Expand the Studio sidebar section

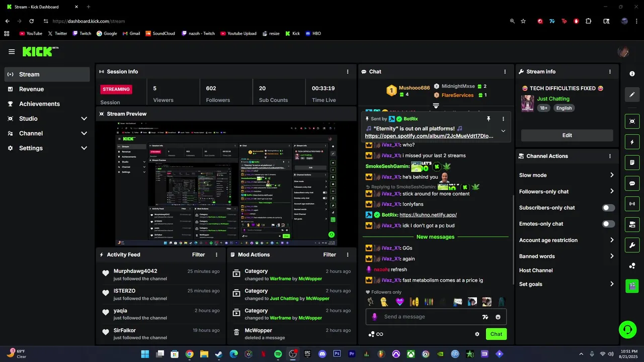tap(84, 119)
